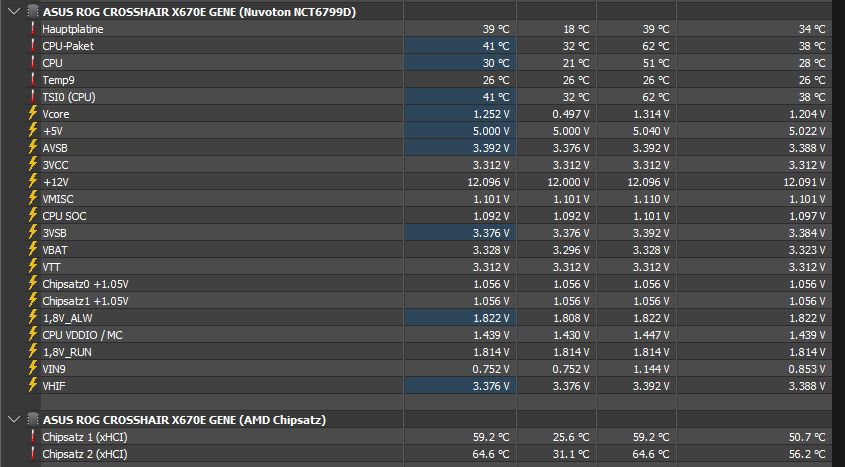This screenshot has height=467, width=845.
Task: Click the Vcore maximum value 1.314 V
Action: point(651,114)
